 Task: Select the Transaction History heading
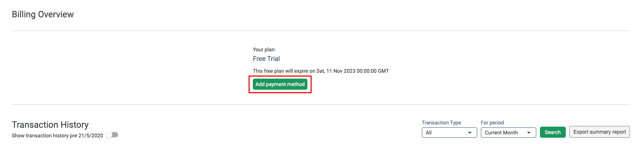click(50, 125)
